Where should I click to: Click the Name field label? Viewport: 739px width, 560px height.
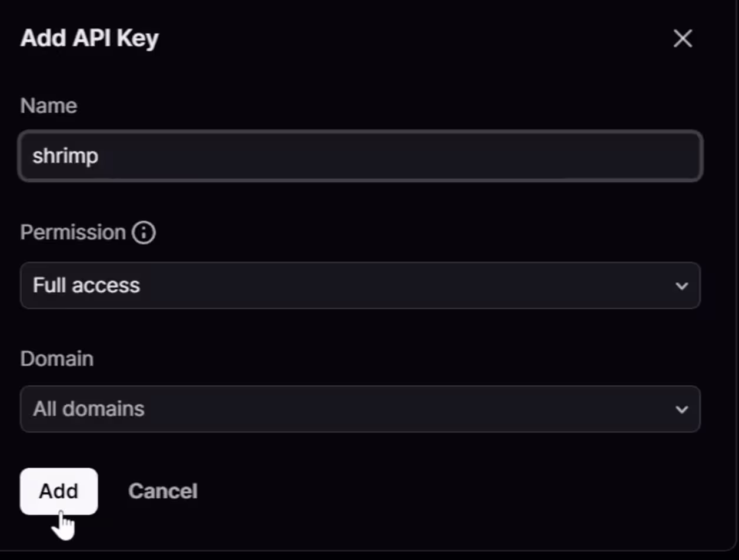[x=48, y=106]
